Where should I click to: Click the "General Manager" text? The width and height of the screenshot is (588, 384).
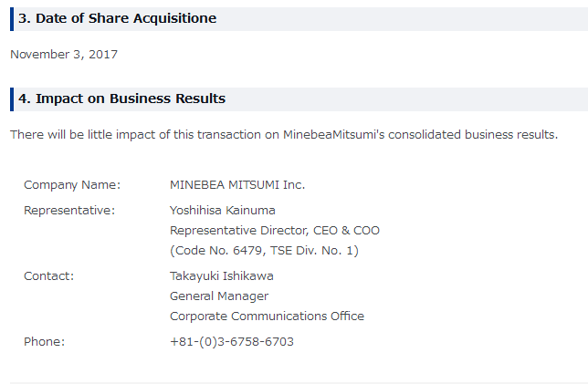coord(219,296)
